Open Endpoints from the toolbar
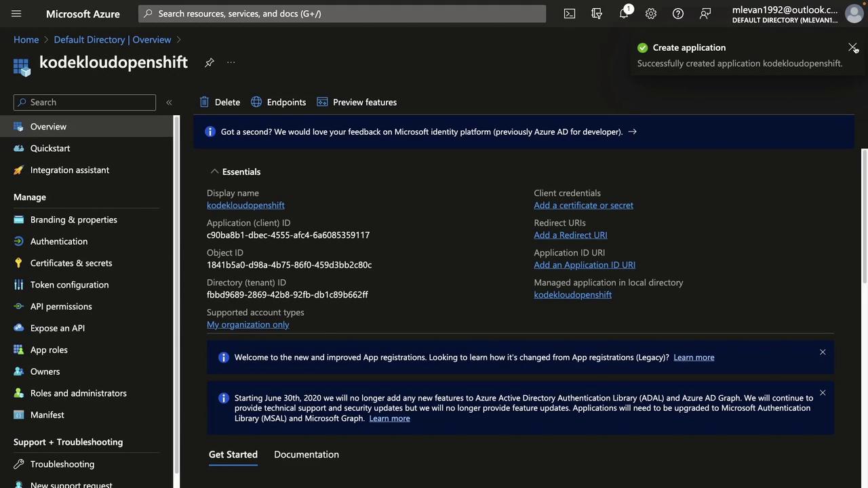Screen dimensions: 868x488 pos(278,102)
